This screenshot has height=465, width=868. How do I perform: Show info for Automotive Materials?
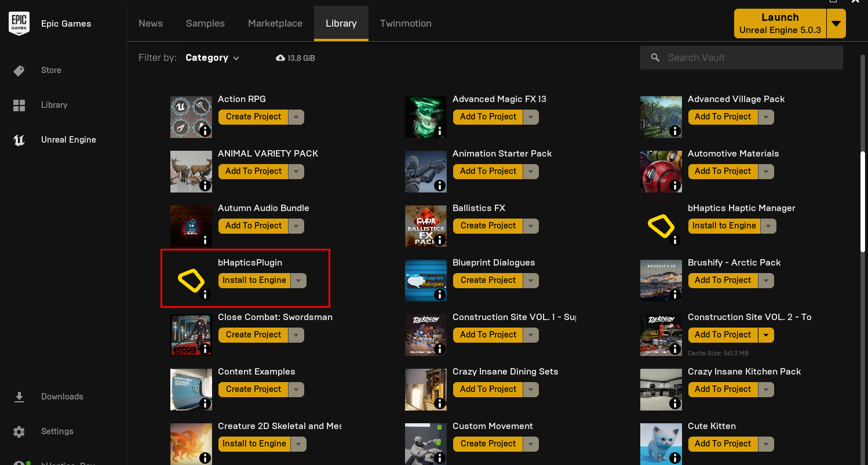[675, 186]
